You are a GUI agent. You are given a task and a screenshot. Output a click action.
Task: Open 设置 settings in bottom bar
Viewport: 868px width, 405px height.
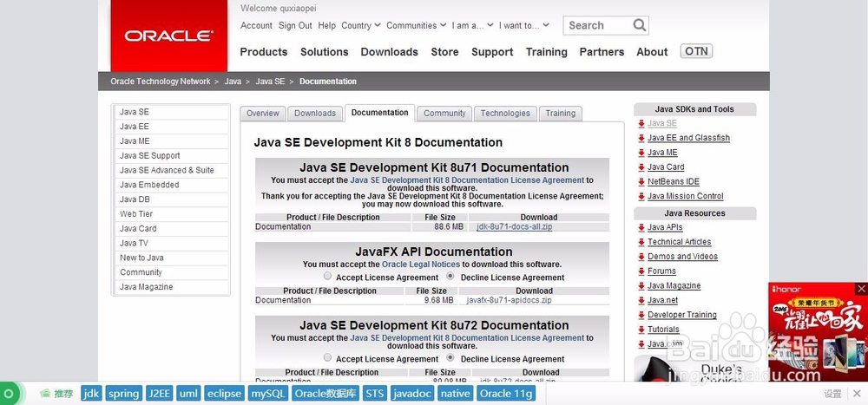point(832,394)
